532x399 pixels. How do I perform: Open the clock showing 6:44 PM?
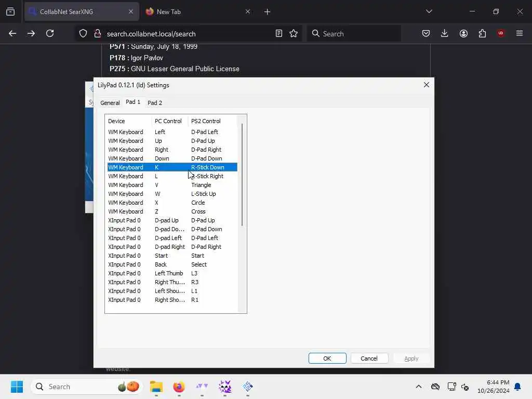click(x=494, y=387)
